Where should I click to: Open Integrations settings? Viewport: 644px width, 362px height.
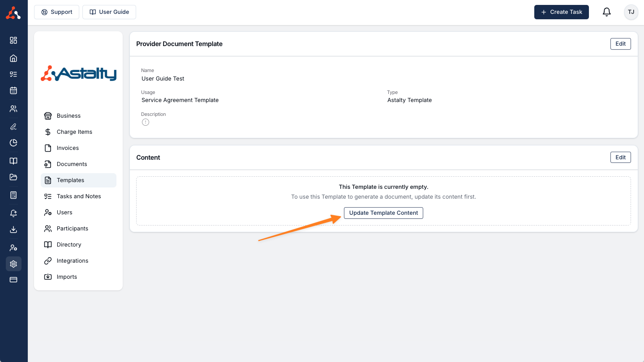coord(78,261)
